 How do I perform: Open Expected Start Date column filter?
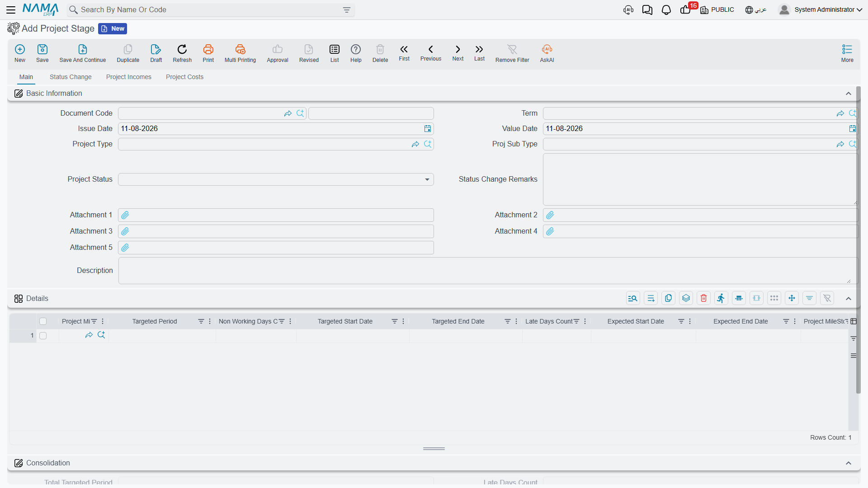[681, 321]
